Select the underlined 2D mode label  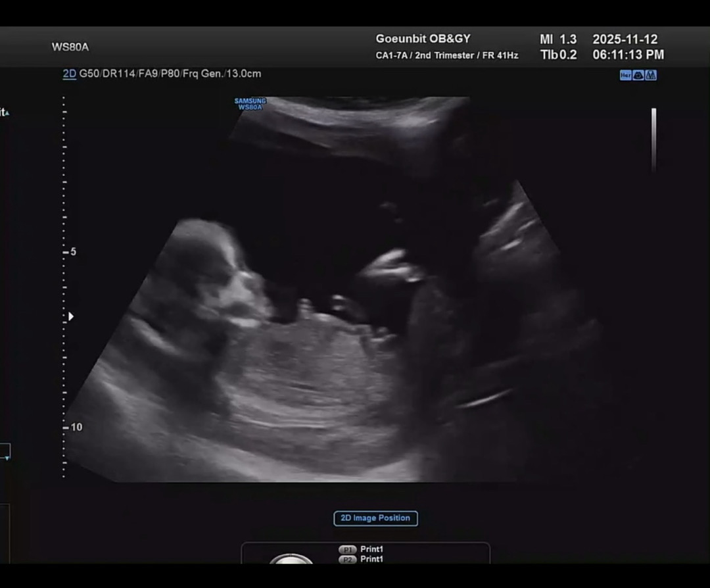pyautogui.click(x=69, y=74)
